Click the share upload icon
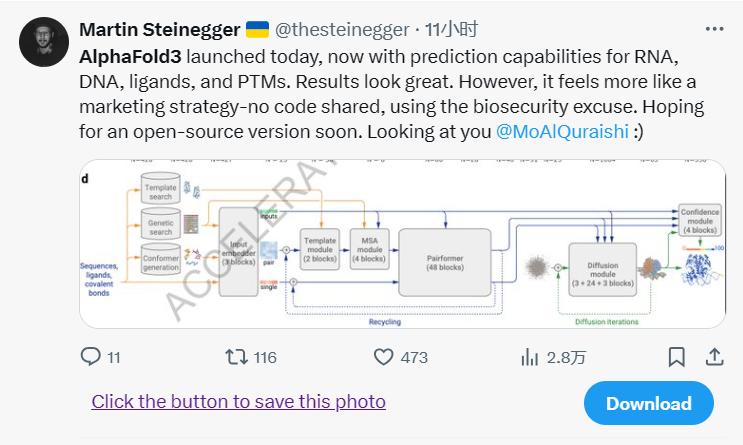The image size is (743, 445). point(714,357)
